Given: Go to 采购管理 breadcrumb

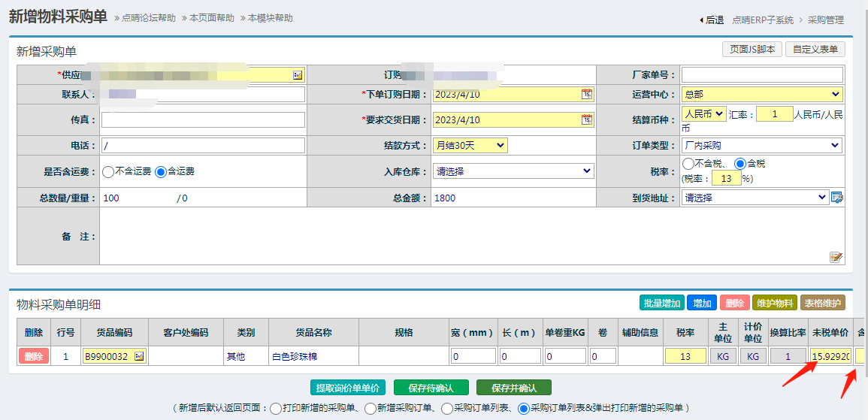Looking at the screenshot, I should pos(825,20).
